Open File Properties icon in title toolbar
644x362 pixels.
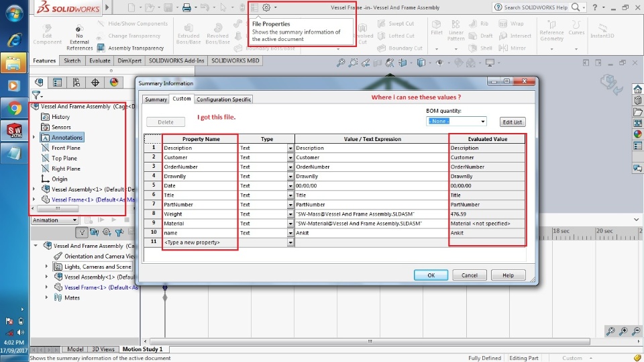[x=255, y=7]
